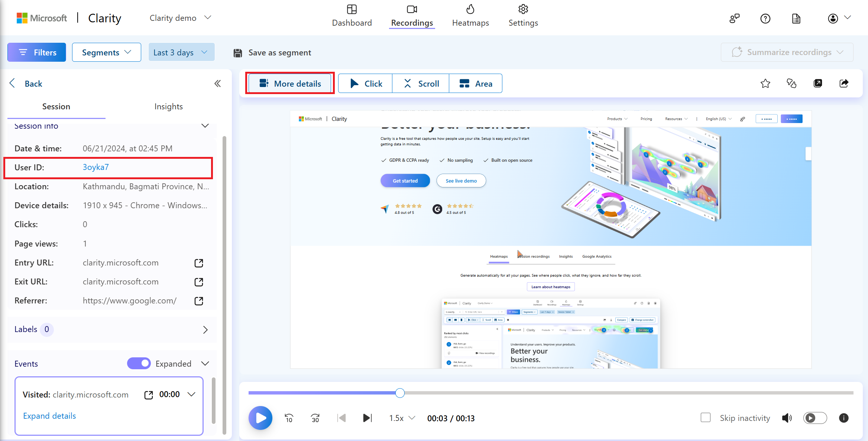The width and height of the screenshot is (868, 441).
Task: Open the Last 3 days date dropdown
Action: tap(181, 52)
